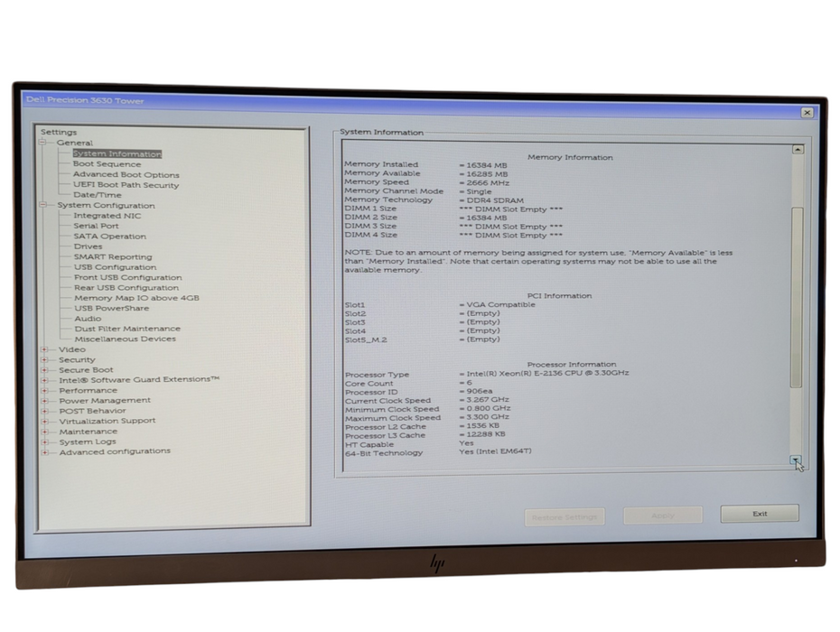Click the DIMM 2 Size label
This screenshot has width=840, height=632.
[x=370, y=218]
